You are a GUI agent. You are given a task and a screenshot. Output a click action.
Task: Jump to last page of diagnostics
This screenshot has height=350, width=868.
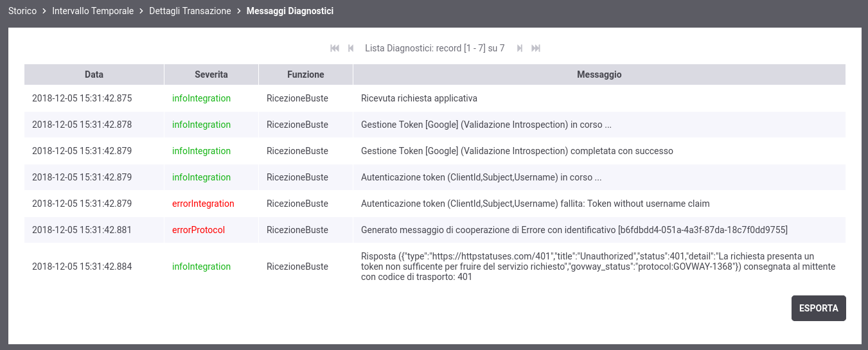[536, 48]
